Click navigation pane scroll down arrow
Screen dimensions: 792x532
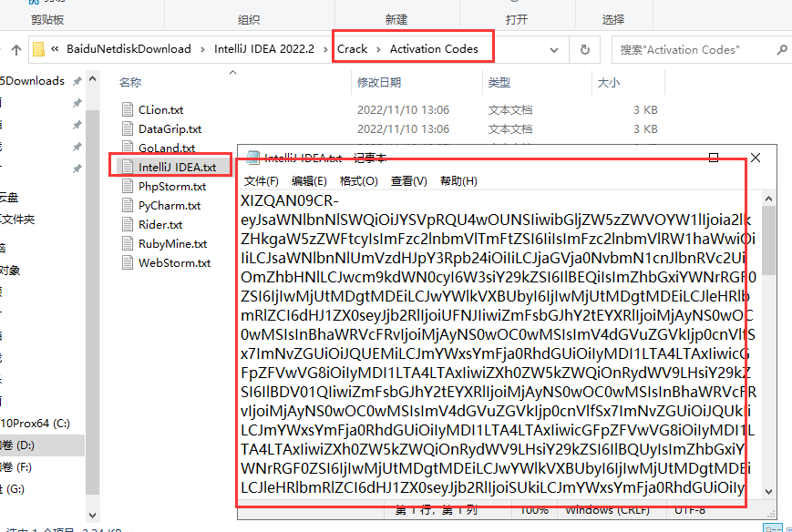92,516
